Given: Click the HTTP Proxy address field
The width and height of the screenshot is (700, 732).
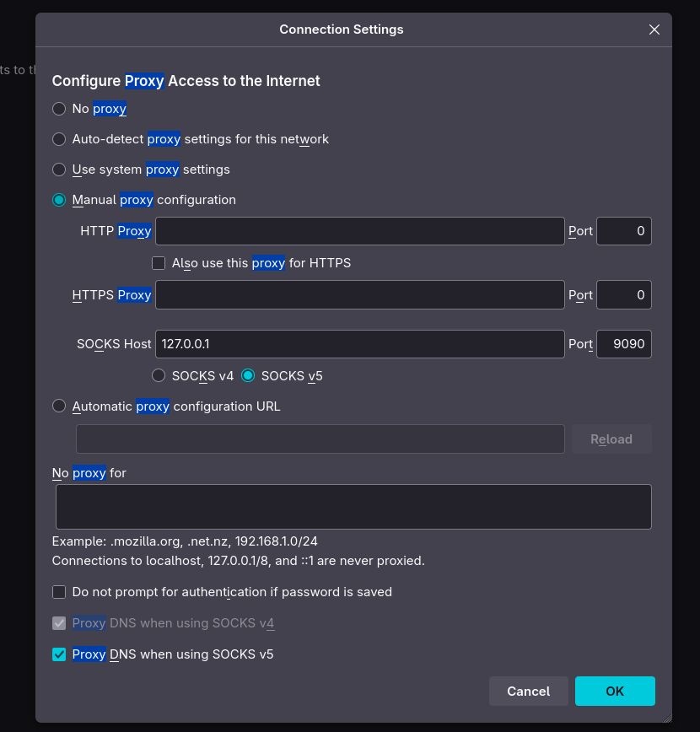Looking at the screenshot, I should [359, 231].
